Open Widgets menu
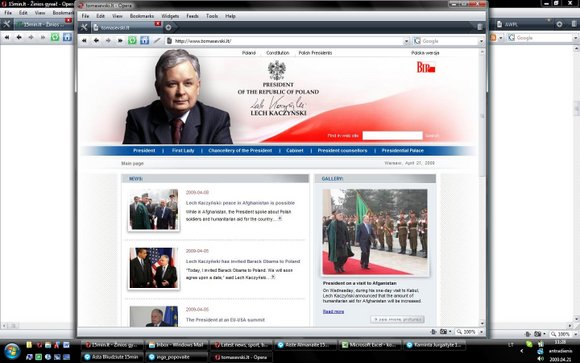 170,16
